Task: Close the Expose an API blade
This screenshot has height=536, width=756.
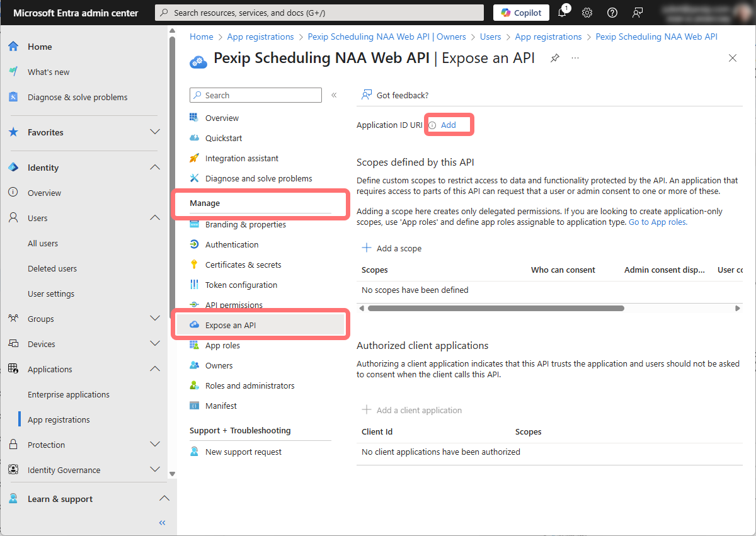Action: point(732,58)
